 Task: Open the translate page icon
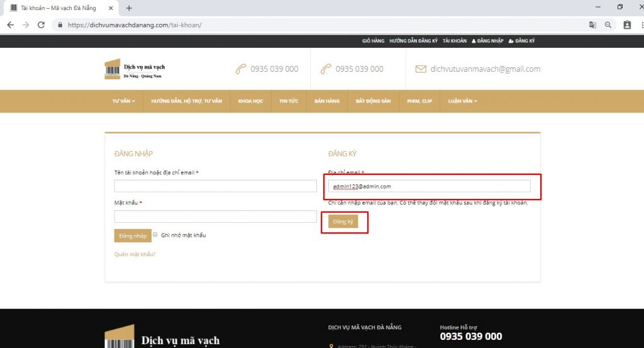[592, 25]
